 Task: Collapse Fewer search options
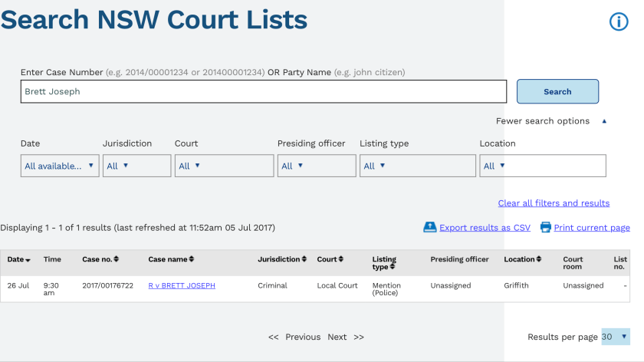pos(550,121)
